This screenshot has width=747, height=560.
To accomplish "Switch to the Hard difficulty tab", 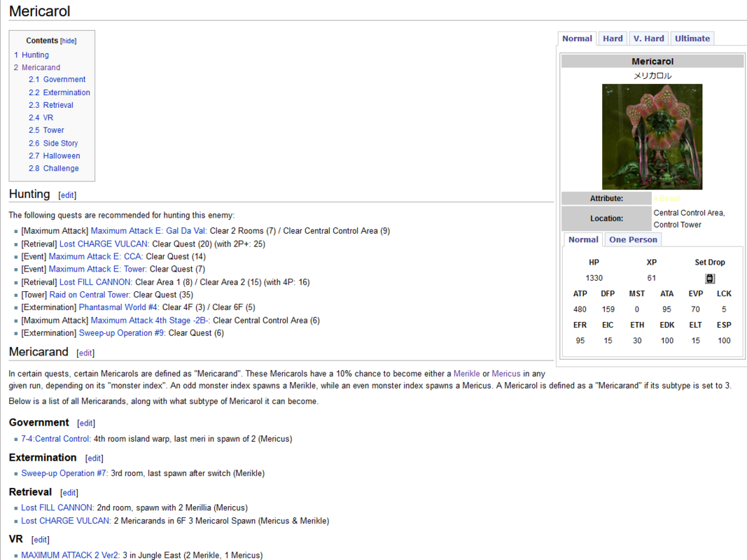I will 613,38.
